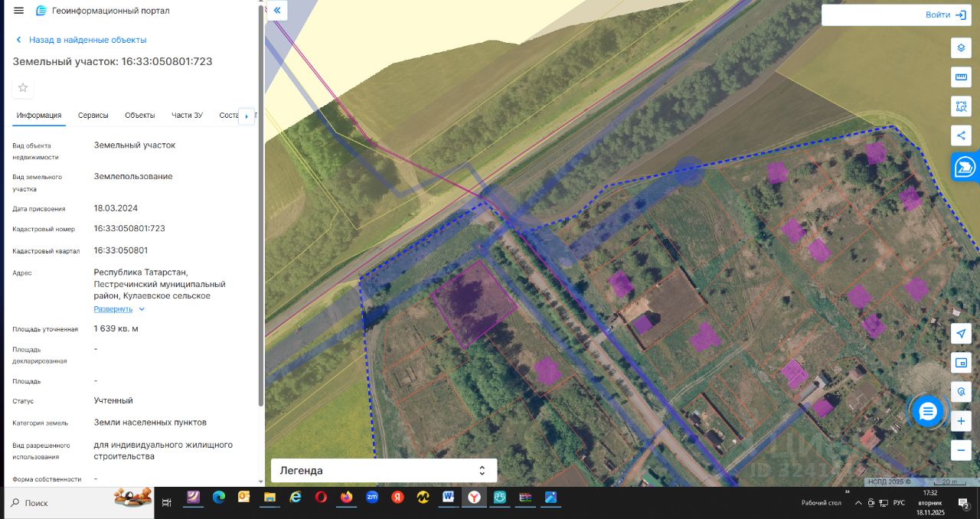Show hidden system tray icons
Screen dimensions: 980x519
(858, 503)
